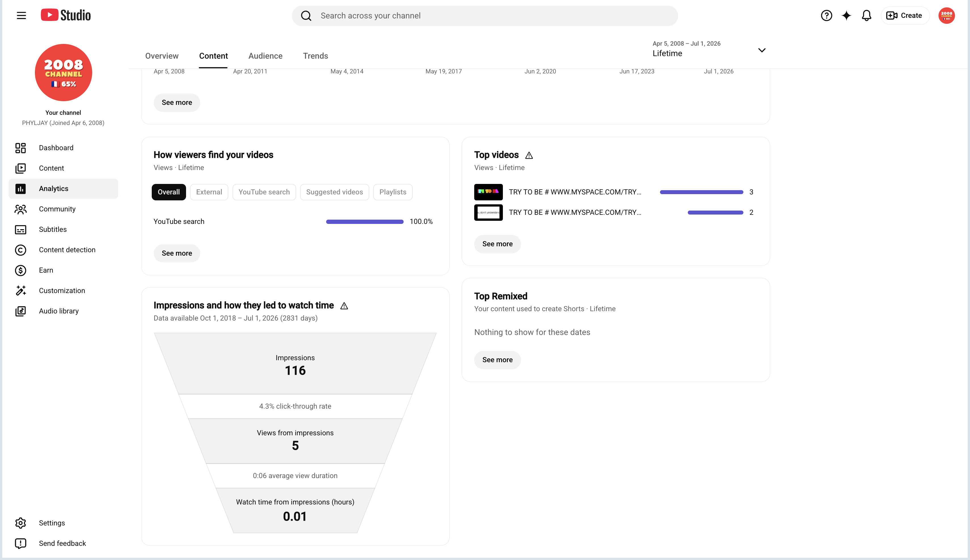This screenshot has height=560, width=970.
Task: Open the second video title with 2 views
Action: click(x=575, y=212)
